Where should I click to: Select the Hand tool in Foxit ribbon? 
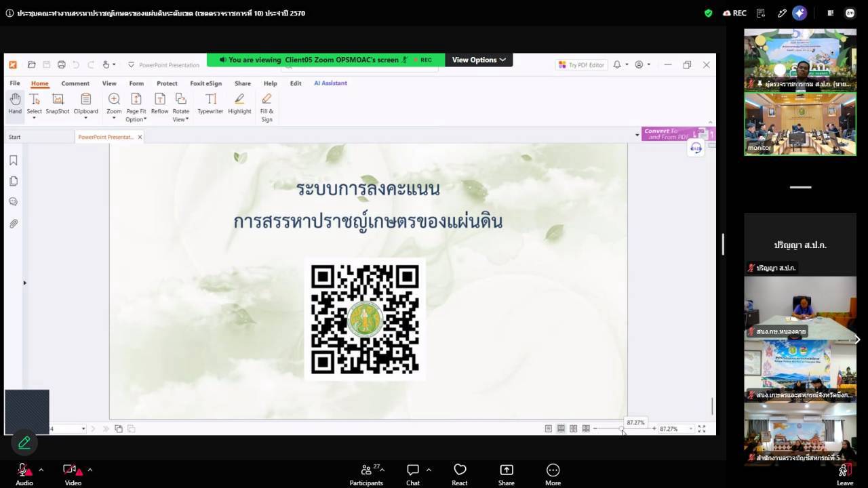coord(15,103)
